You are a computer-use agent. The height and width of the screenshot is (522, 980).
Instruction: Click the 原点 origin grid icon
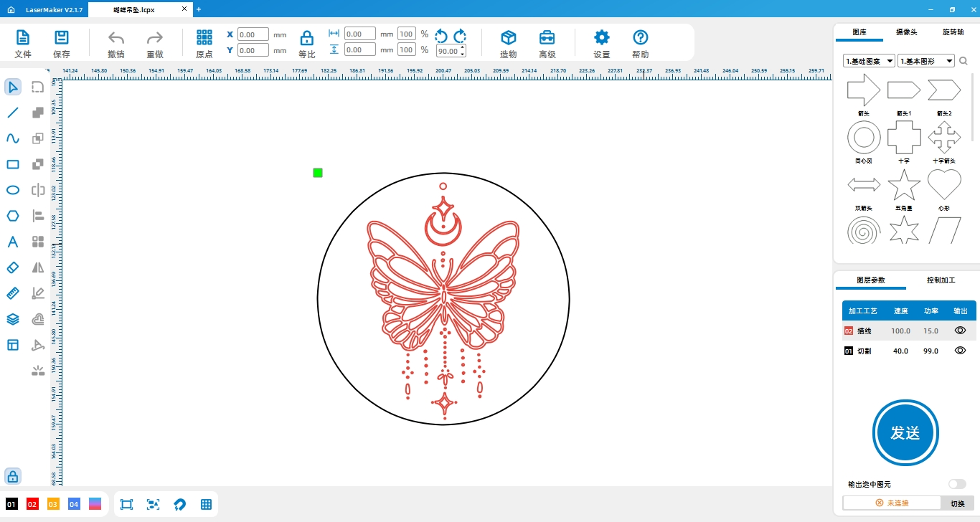coord(204,44)
